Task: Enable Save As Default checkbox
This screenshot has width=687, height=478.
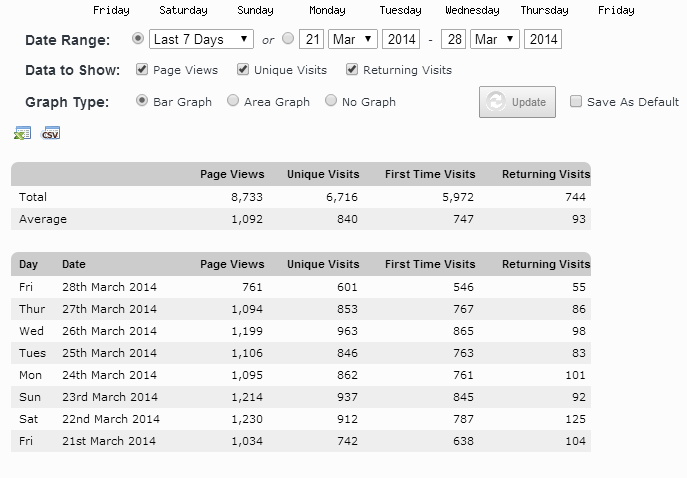Action: 576,102
